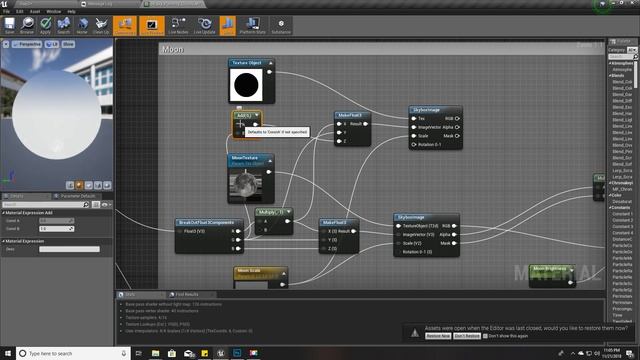The image size is (640, 360).
Task: Toggle Live Preview in the toolbar
Action: point(152,25)
